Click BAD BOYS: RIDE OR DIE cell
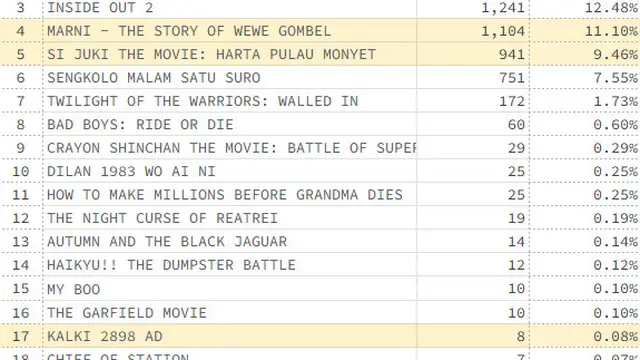Screen dimensions: 640x360 point(229,124)
